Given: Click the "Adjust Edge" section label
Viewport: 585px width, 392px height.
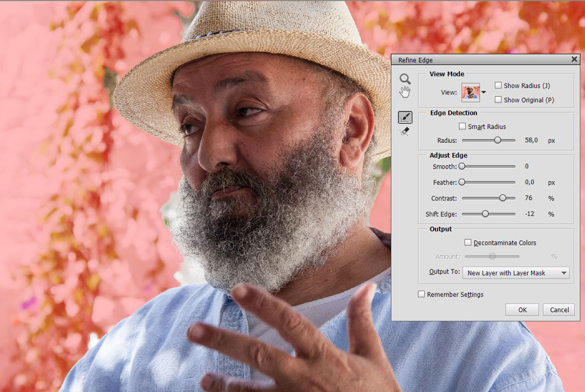Looking at the screenshot, I should [x=448, y=155].
